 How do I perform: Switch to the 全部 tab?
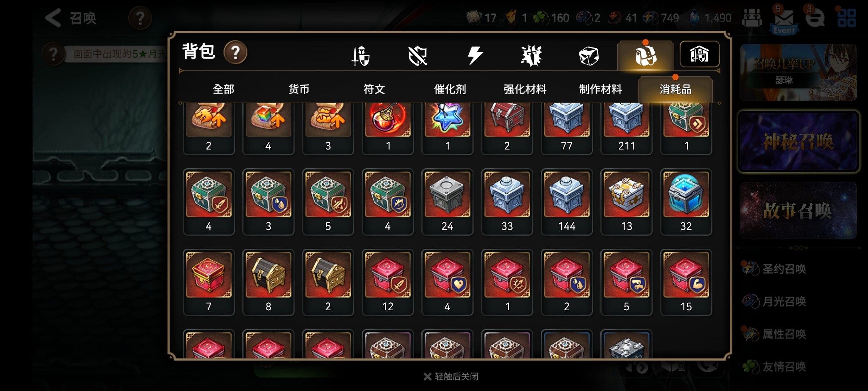[x=224, y=89]
